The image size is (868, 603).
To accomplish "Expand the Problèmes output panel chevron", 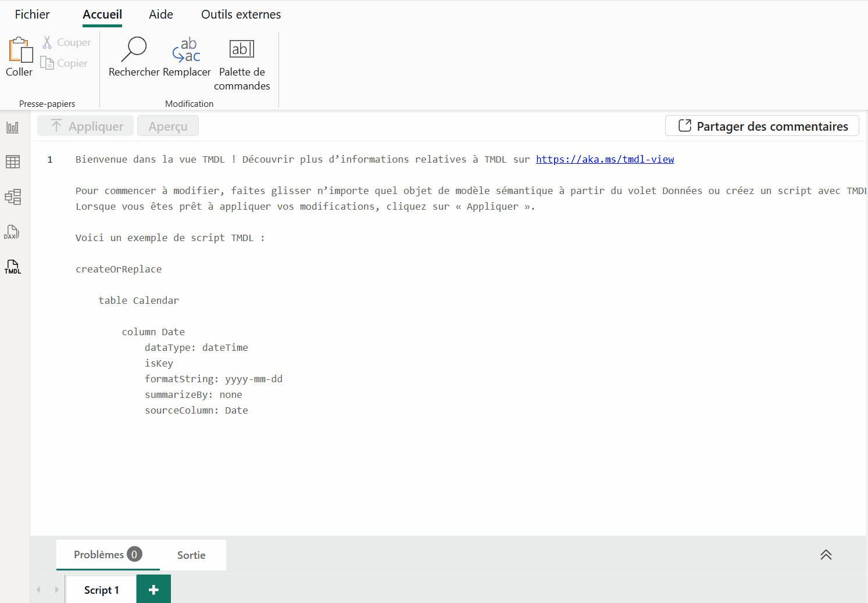I will coord(826,555).
